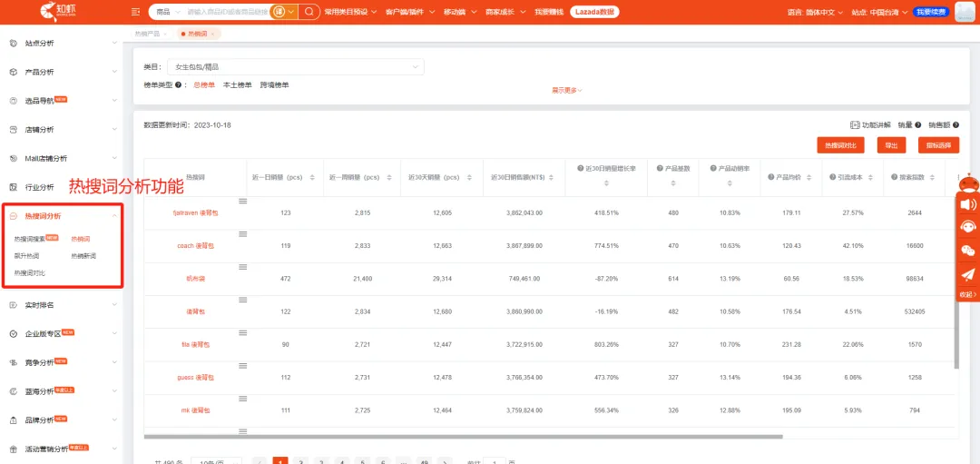Click the 知虾 logo

tap(59, 11)
